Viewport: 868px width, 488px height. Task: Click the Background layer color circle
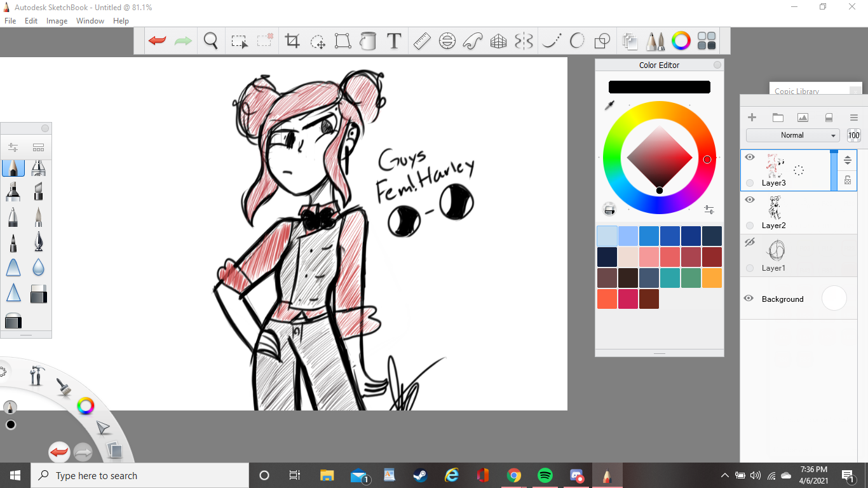pyautogui.click(x=834, y=299)
